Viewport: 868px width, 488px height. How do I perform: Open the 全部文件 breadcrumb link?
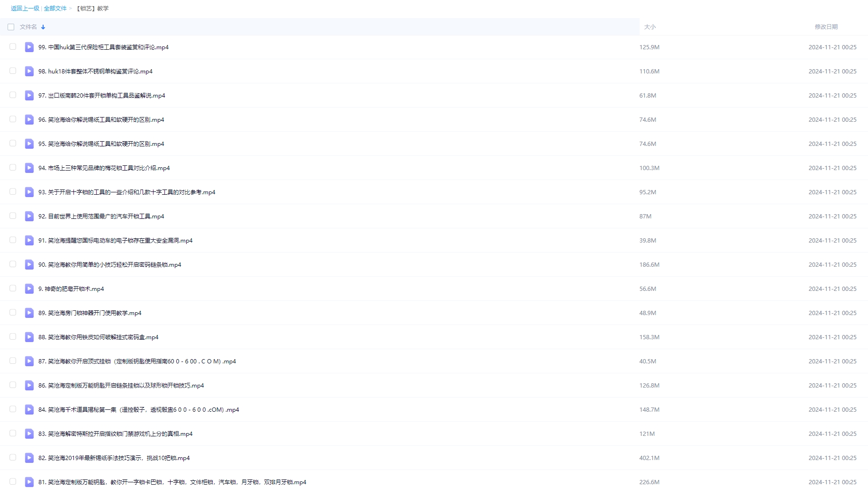coord(55,9)
